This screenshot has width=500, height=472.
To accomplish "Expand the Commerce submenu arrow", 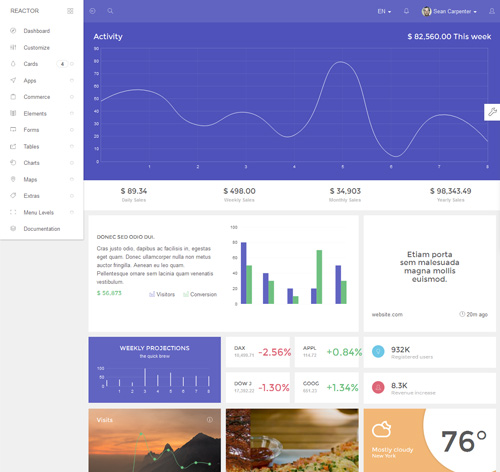I will click(72, 97).
